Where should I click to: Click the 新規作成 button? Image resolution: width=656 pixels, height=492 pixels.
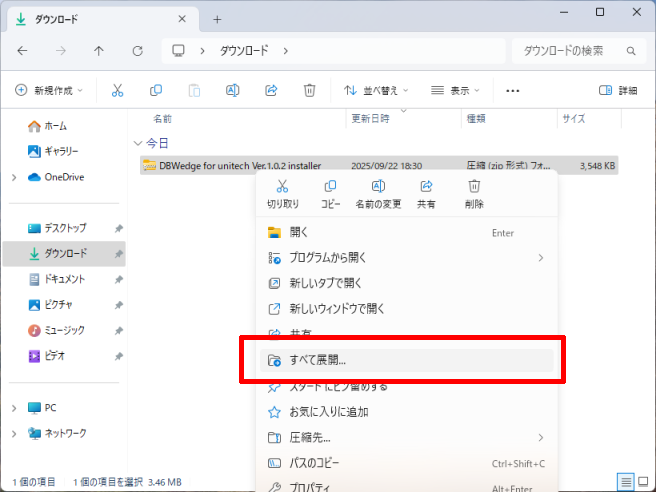[x=49, y=90]
